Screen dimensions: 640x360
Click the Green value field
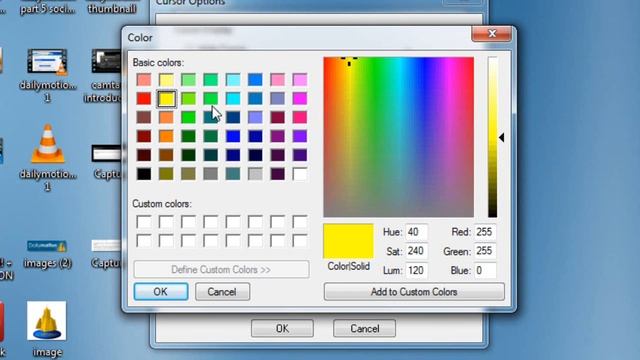pyautogui.click(x=485, y=251)
